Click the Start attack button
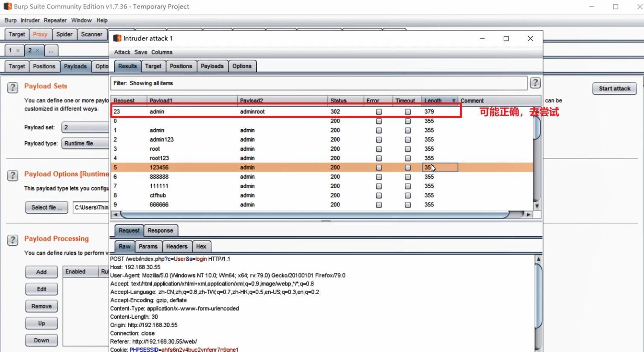Screen dimensions: 644x352 [x=615, y=88]
